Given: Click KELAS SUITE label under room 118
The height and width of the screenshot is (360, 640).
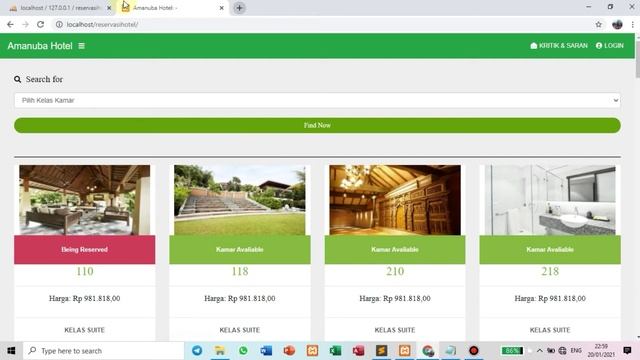Looking at the screenshot, I should point(240,330).
